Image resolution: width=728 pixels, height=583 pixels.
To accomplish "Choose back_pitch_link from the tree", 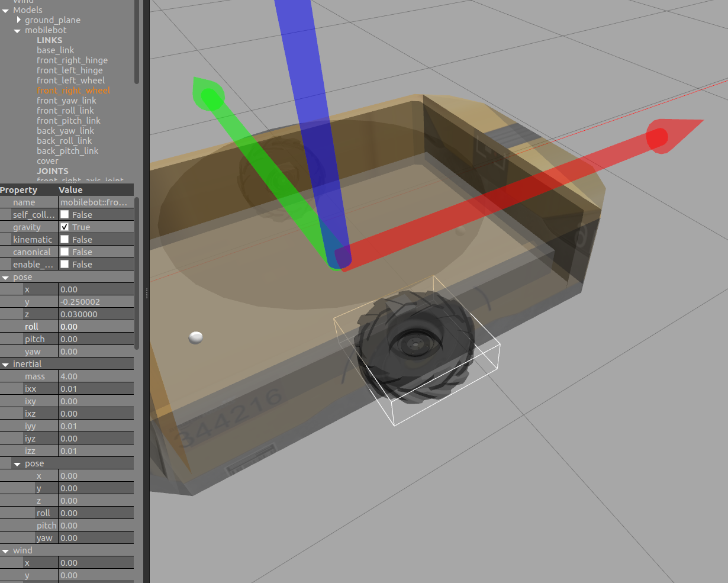I will point(67,151).
